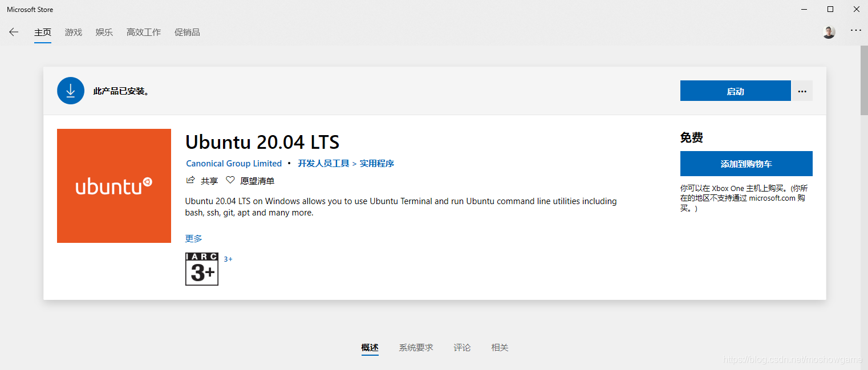Close the Microsoft Store window
868x370 pixels.
(856, 9)
